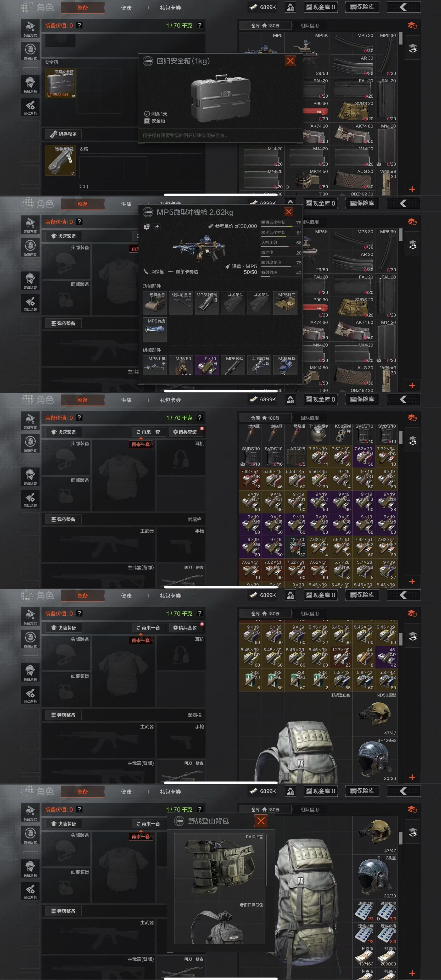441x980 pixels.
Task: Select the T13手榴弹 grenade in warehouse
Action: (x=319, y=434)
